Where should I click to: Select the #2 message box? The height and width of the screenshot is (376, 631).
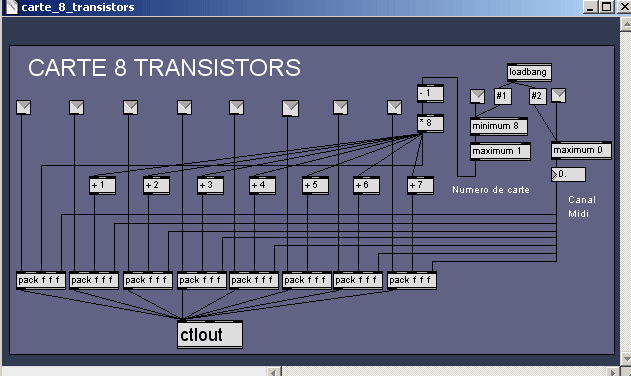[x=538, y=96]
